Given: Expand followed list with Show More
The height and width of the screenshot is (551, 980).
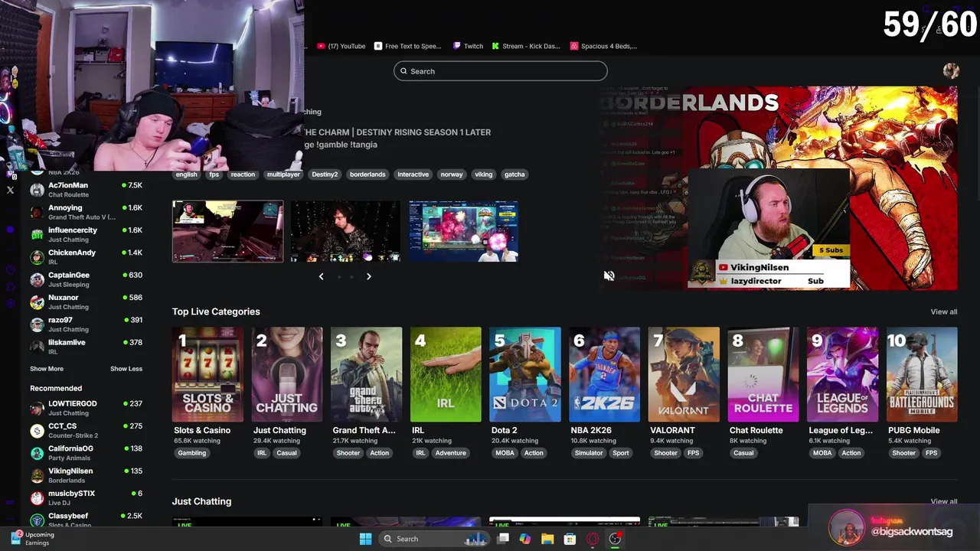Looking at the screenshot, I should 47,369.
